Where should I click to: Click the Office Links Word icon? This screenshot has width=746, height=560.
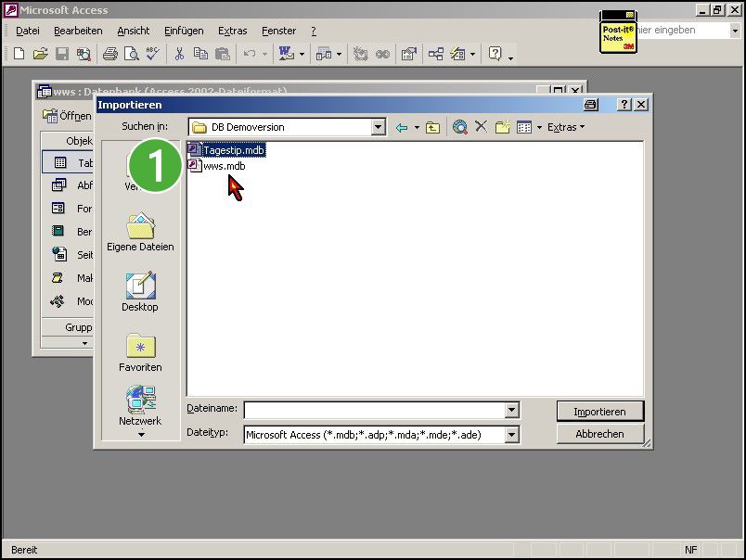pyautogui.click(x=287, y=54)
